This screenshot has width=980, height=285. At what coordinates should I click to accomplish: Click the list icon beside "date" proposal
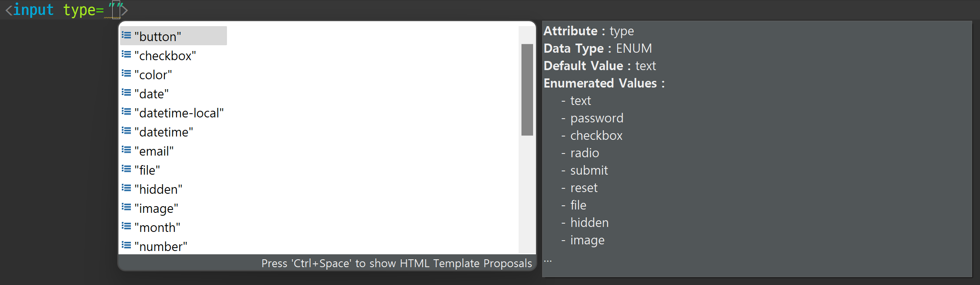tap(126, 93)
